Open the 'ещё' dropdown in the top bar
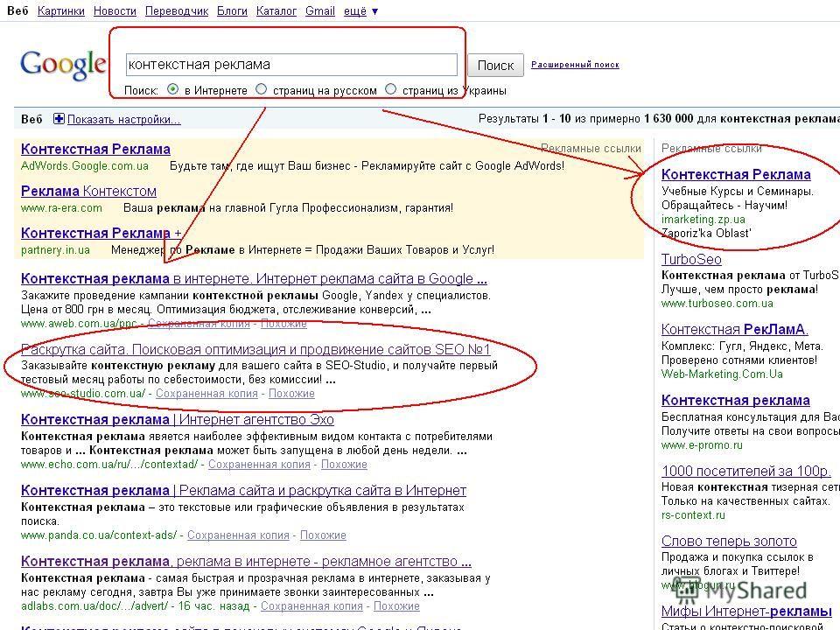This screenshot has height=630, width=840. pyautogui.click(x=360, y=10)
